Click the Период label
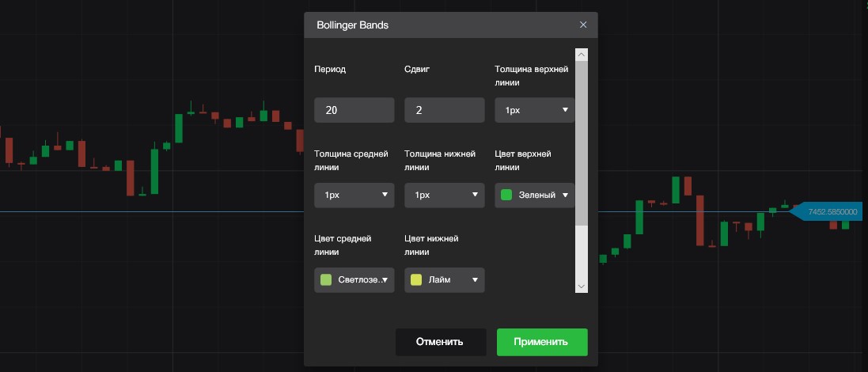868x372 pixels. 330,69
